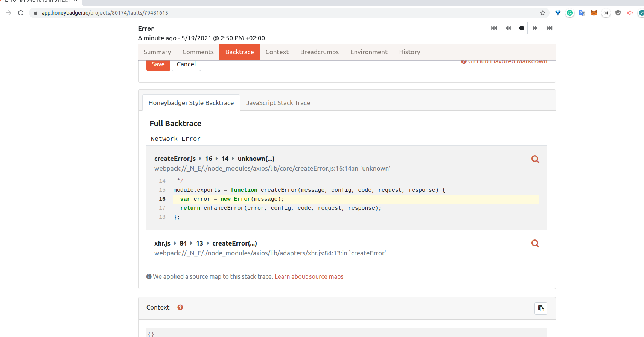This screenshot has width=644, height=337.
Task: Jump to last notice icon
Action: click(550, 28)
